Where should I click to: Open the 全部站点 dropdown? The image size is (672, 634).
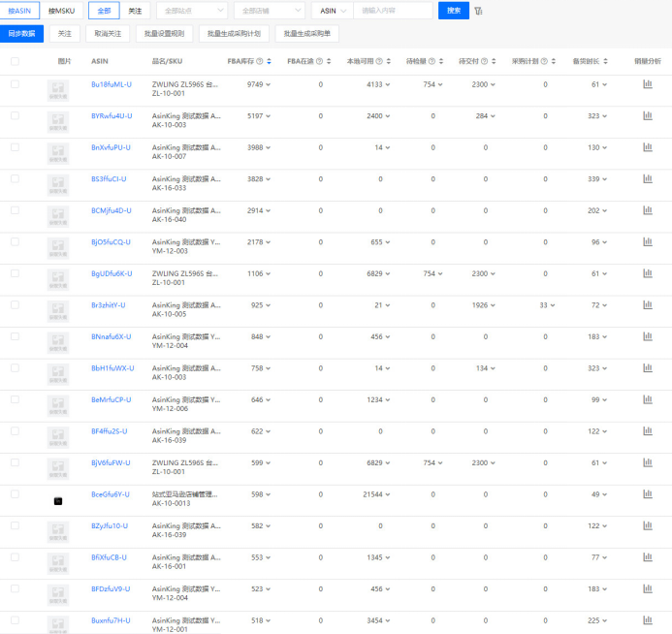point(191,11)
